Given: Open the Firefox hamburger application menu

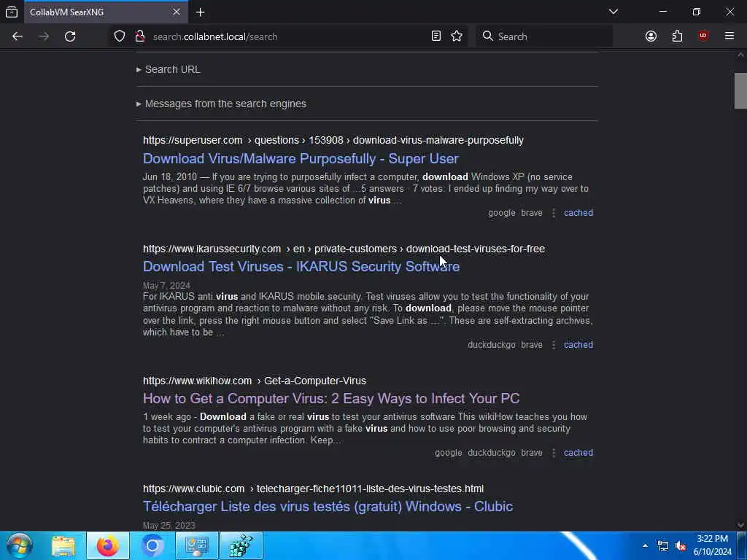Looking at the screenshot, I should click(x=729, y=36).
